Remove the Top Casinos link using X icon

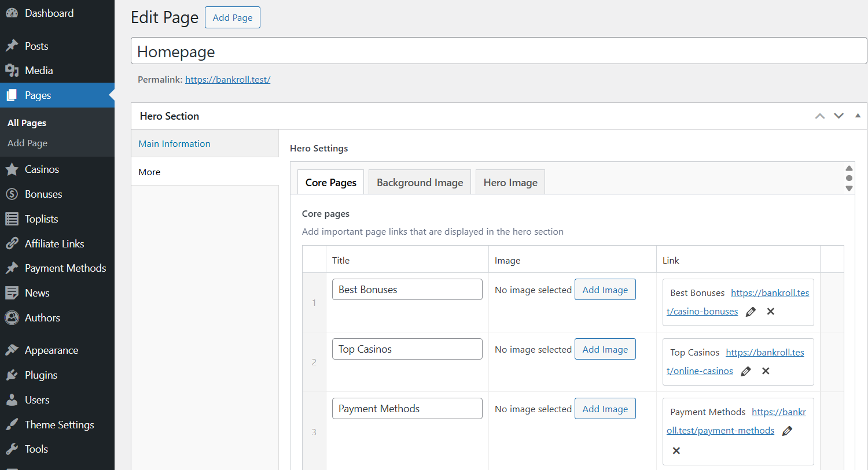click(x=766, y=371)
